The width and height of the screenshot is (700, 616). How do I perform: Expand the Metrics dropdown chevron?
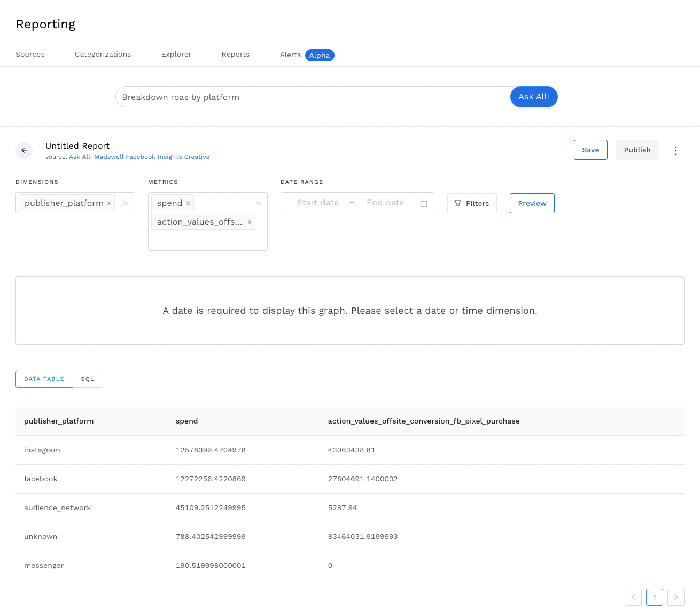[259, 203]
